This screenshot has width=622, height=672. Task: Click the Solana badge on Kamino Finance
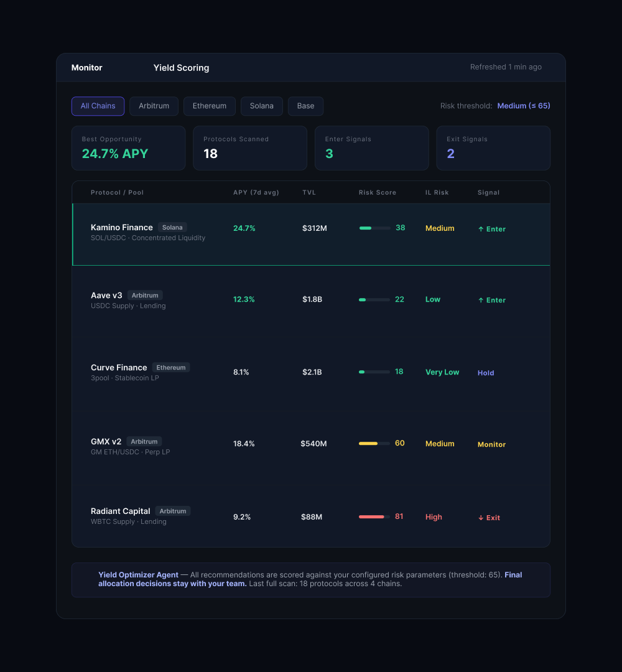pyautogui.click(x=172, y=228)
